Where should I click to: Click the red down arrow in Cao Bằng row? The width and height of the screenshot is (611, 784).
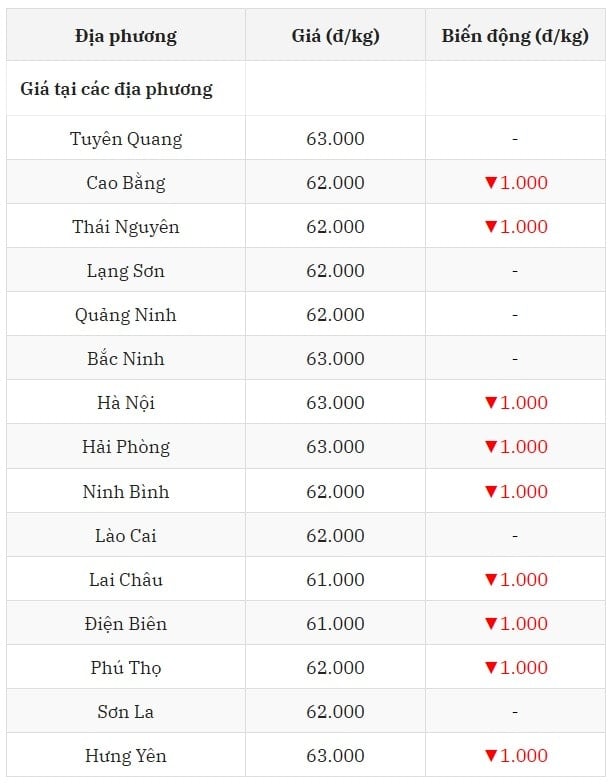click(490, 182)
